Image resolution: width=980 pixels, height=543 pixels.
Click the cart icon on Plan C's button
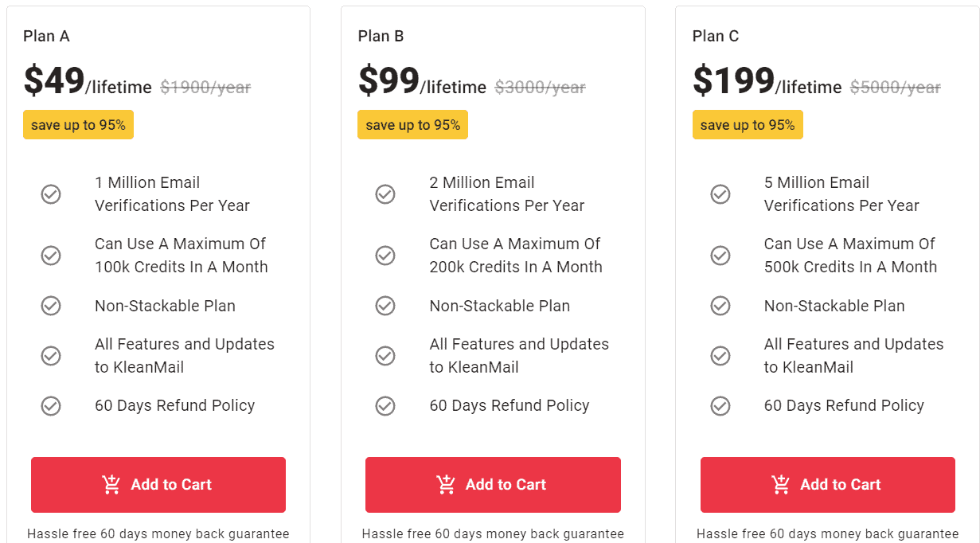click(781, 484)
